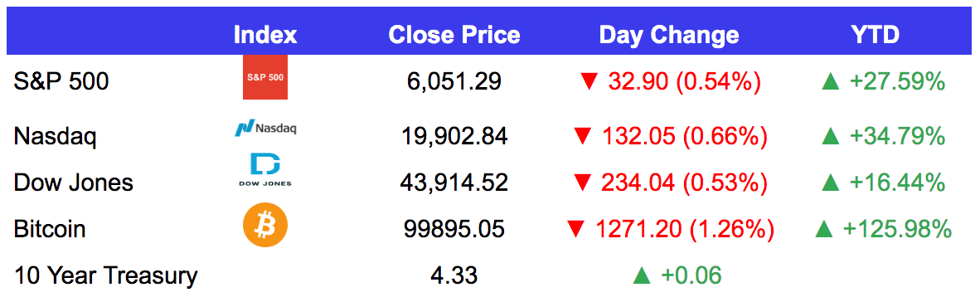The height and width of the screenshot is (302, 980).
Task: Select the Close Price column header
Action: [x=454, y=35]
